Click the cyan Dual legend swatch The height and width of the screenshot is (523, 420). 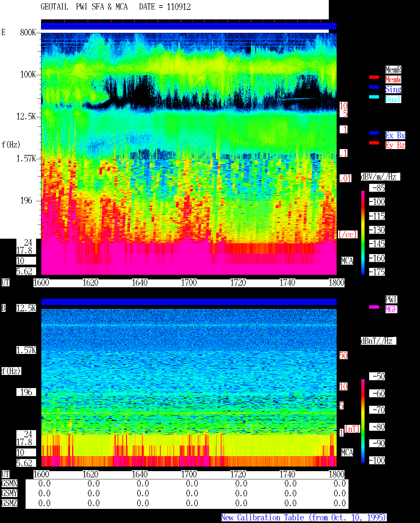[374, 97]
